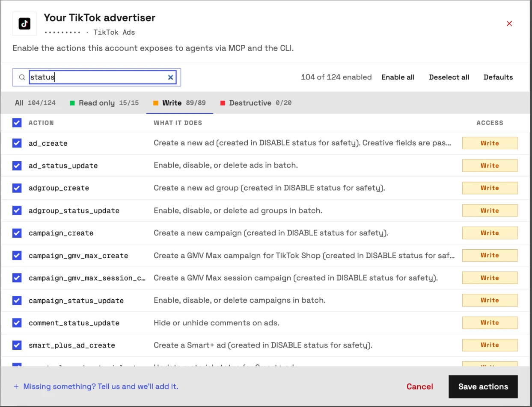Close the dialog with the red X

pos(509,24)
